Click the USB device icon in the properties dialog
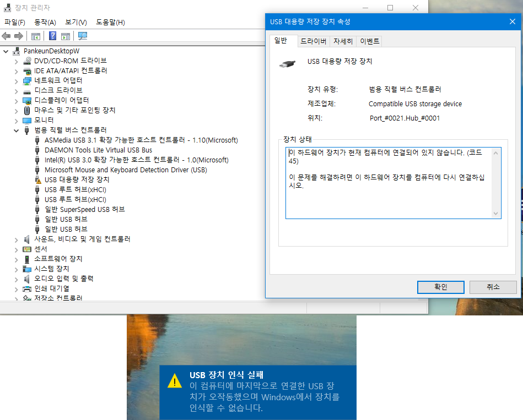 tap(287, 64)
